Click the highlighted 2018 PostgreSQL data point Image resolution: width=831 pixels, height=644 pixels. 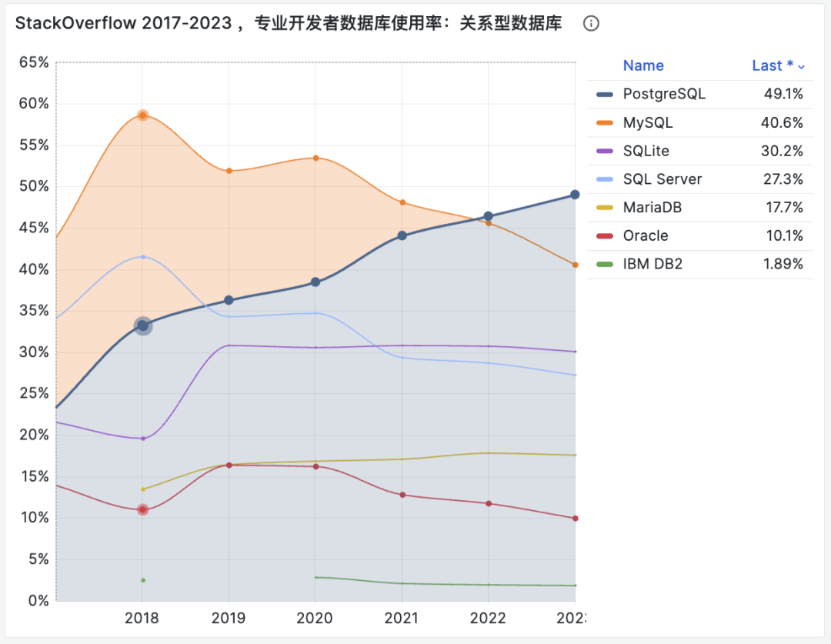tap(142, 326)
